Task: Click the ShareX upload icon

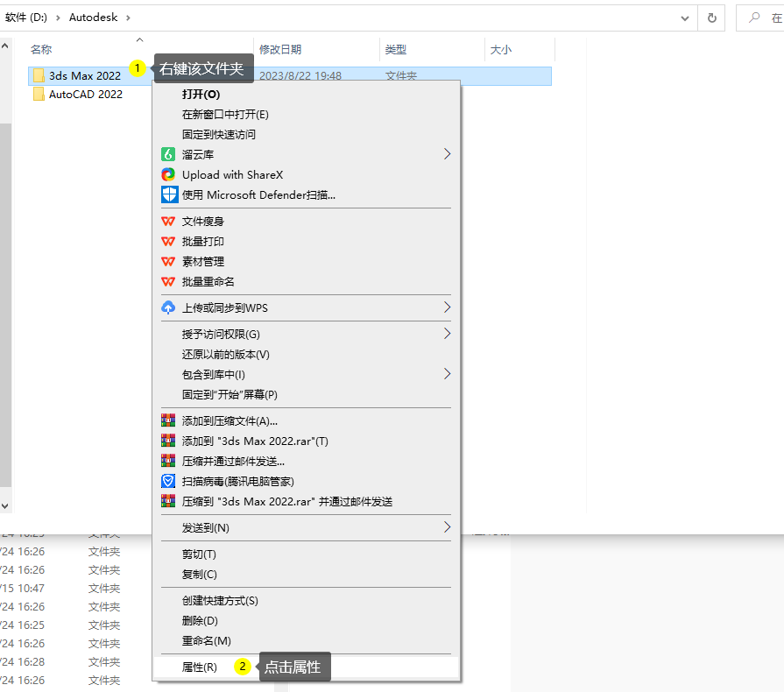Action: point(168,174)
